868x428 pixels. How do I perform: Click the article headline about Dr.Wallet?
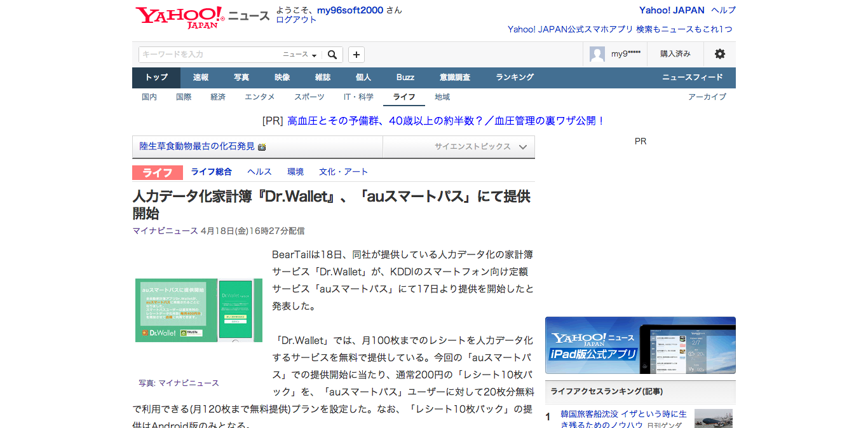(331, 205)
